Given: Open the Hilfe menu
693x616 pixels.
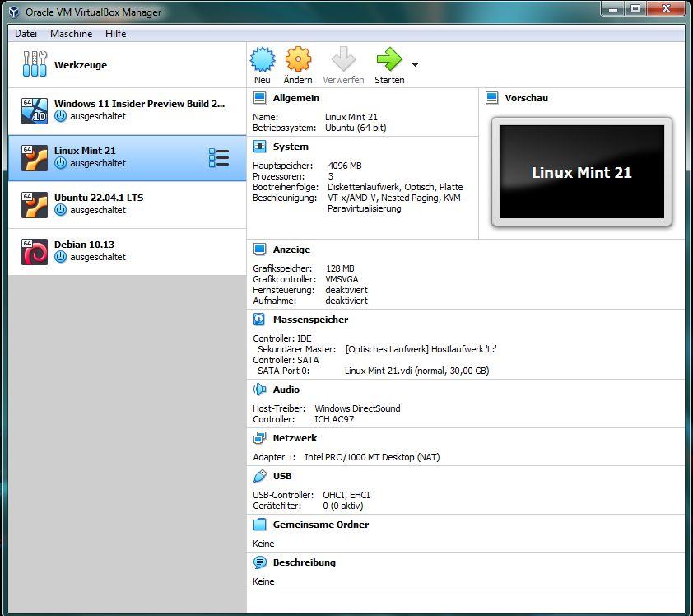Looking at the screenshot, I should pyautogui.click(x=115, y=34).
